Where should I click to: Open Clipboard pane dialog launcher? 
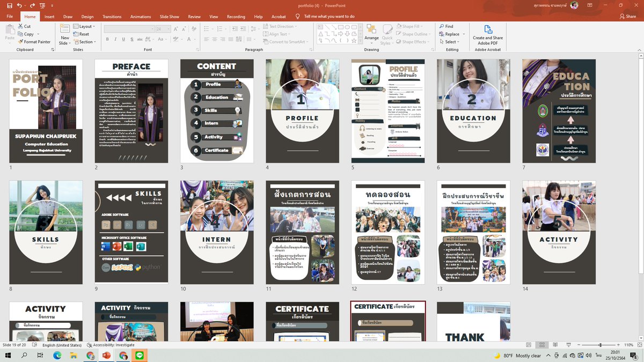click(x=52, y=49)
